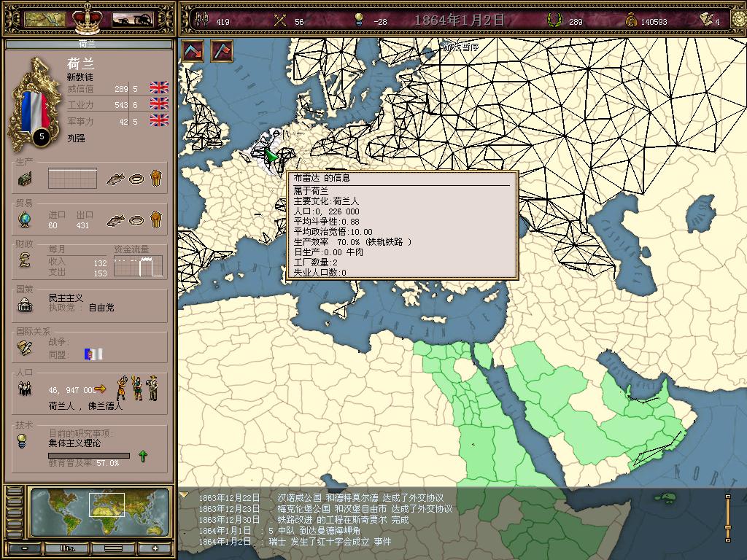Open the ledger lines button
747x560 pixels.
pos(113,548)
